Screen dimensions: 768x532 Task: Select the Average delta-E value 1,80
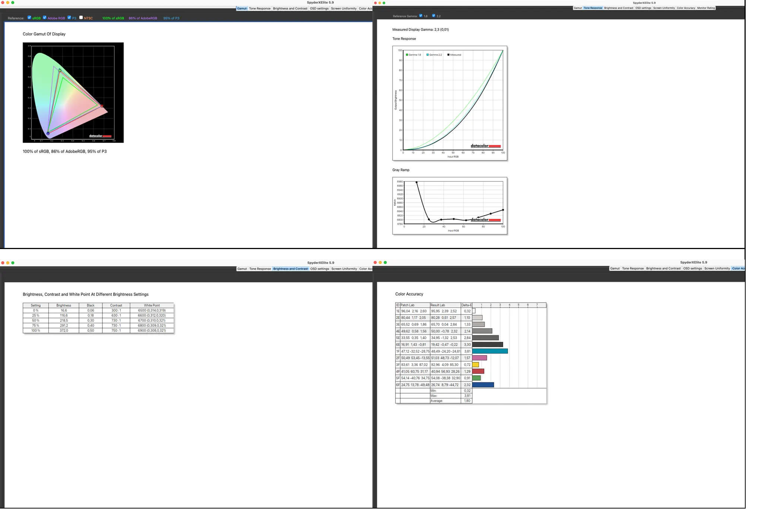point(467,401)
